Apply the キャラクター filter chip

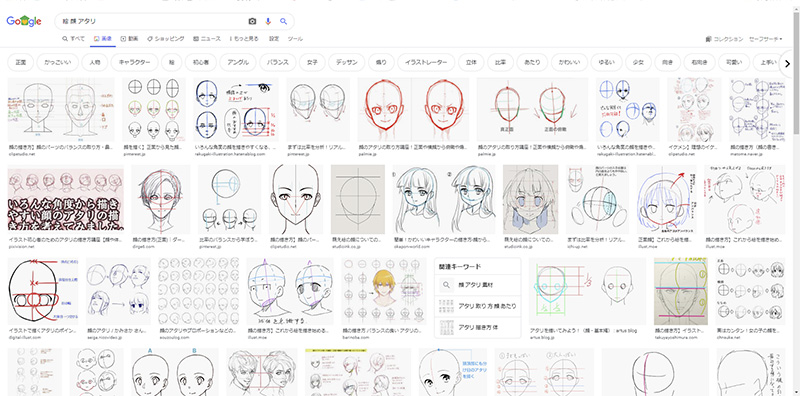pyautogui.click(x=134, y=62)
